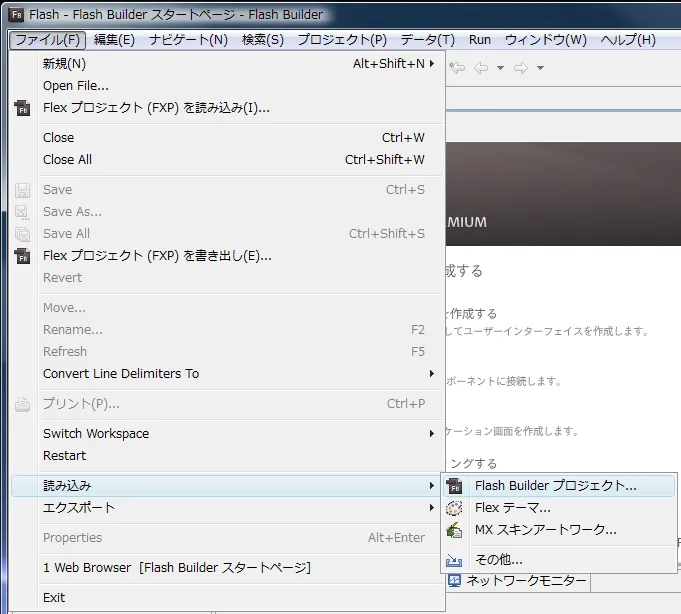
Task: Open the データ(T) menu
Action: pyautogui.click(x=427, y=40)
